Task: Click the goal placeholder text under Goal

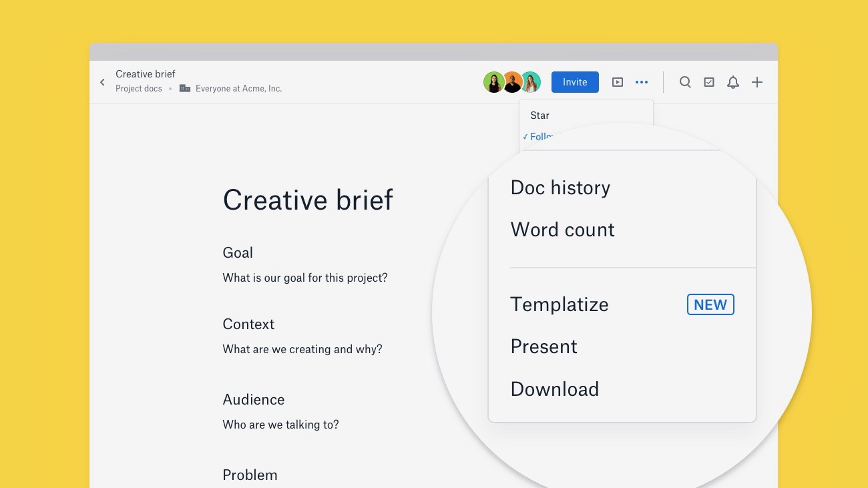Action: pos(304,278)
